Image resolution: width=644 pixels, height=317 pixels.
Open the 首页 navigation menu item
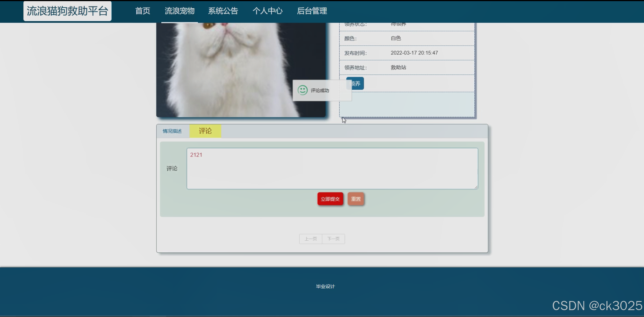pos(143,11)
